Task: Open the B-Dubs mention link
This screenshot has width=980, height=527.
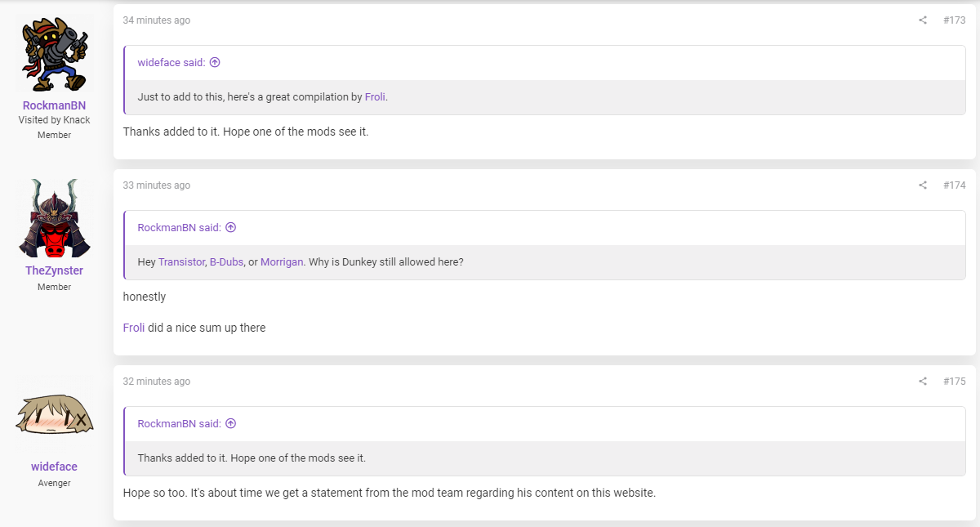Action: pos(226,262)
